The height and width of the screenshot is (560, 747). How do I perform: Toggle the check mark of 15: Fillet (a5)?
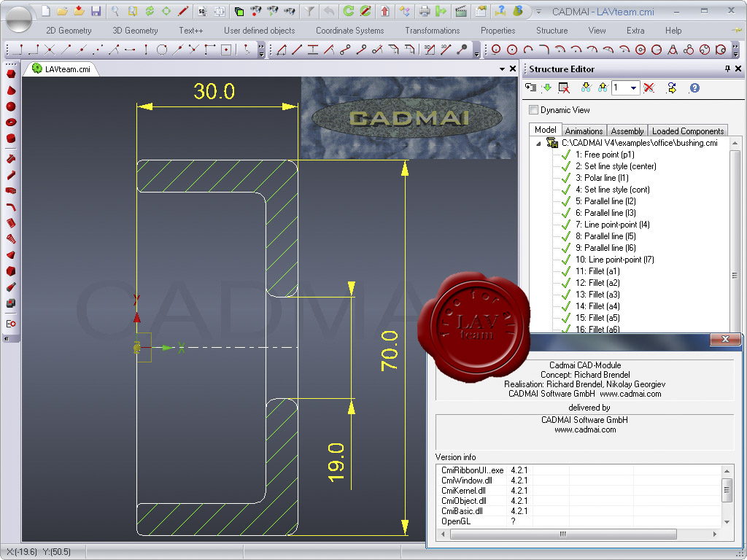(x=566, y=318)
